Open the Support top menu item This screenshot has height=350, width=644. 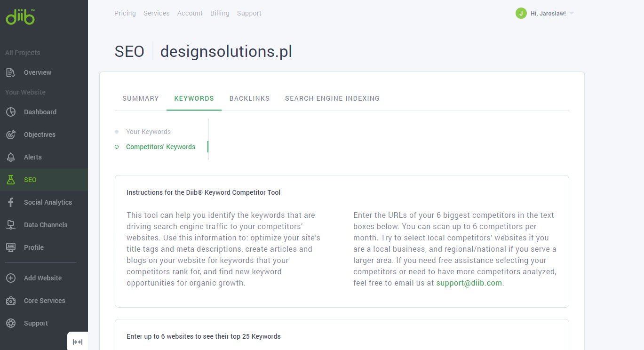click(x=249, y=13)
